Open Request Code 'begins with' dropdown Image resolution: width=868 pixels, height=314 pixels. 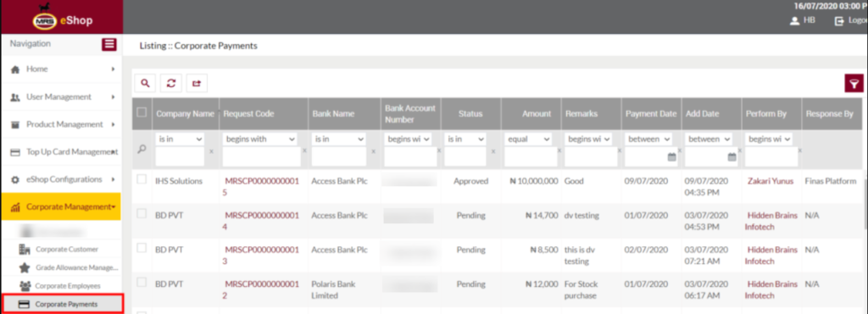coord(259,139)
